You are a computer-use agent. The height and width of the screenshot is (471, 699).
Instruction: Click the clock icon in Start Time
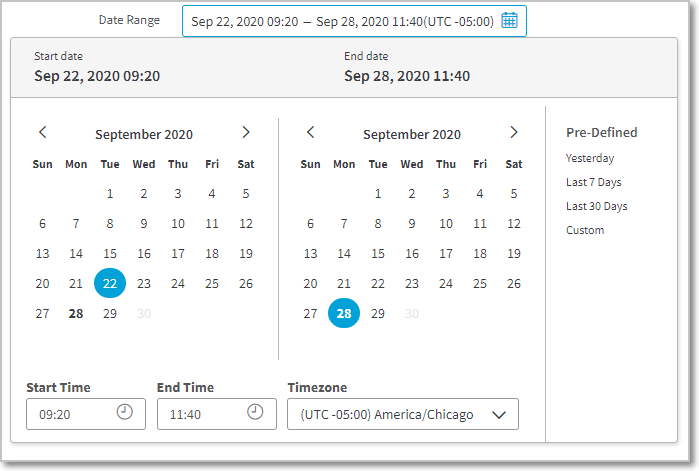pos(125,412)
